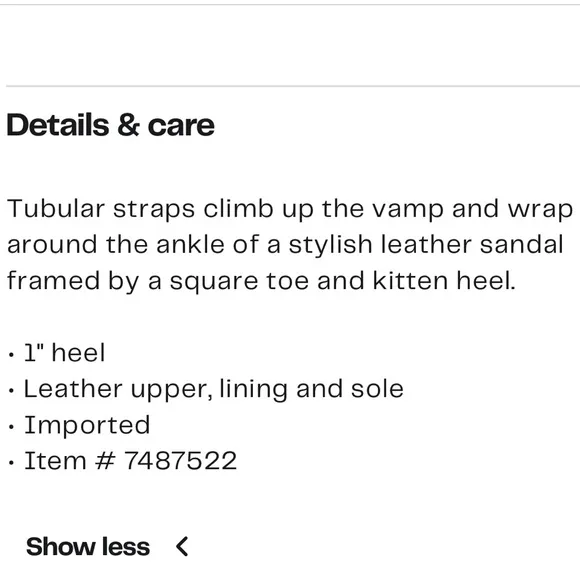
Task: Click the item number 7487522
Action: click(x=180, y=461)
